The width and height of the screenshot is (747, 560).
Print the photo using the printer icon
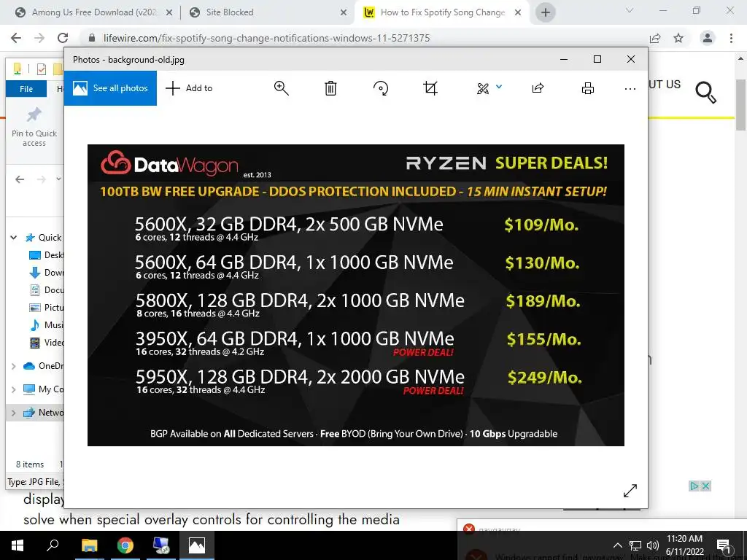[588, 88]
